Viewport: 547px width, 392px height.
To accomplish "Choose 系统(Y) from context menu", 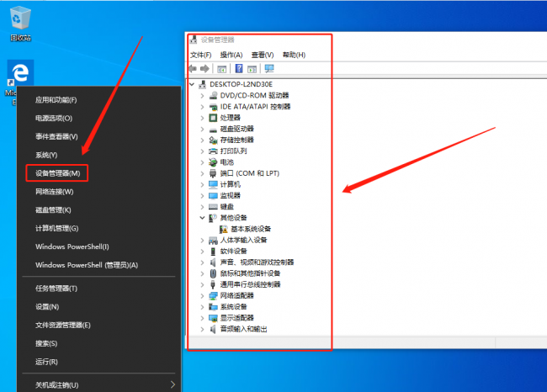I will [46, 155].
